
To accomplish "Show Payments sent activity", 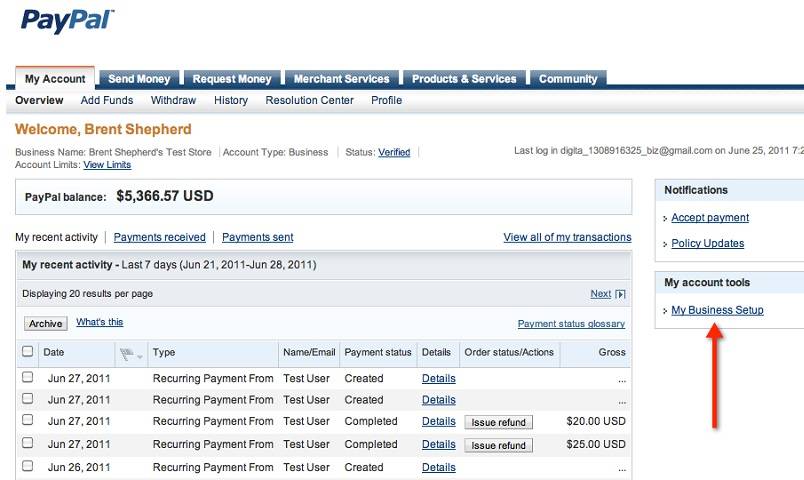I will (257, 237).
